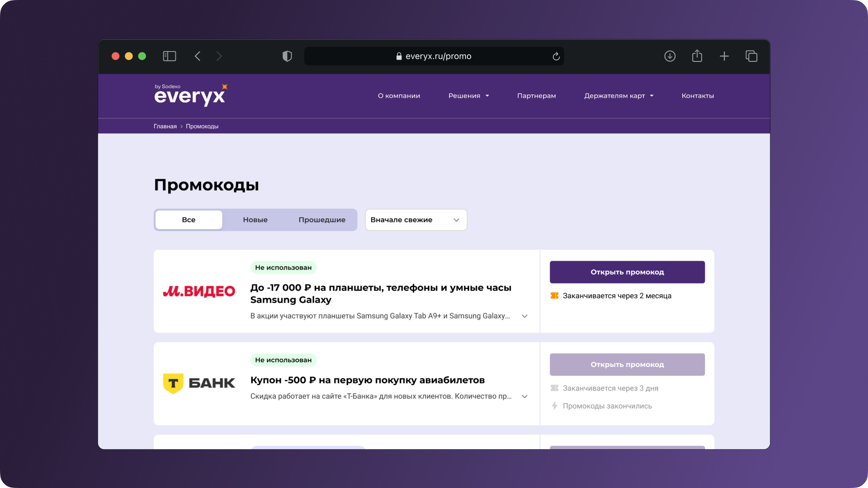Screen dimensions: 868x488
Task: Click the share icon in the toolbar
Action: [697, 56]
